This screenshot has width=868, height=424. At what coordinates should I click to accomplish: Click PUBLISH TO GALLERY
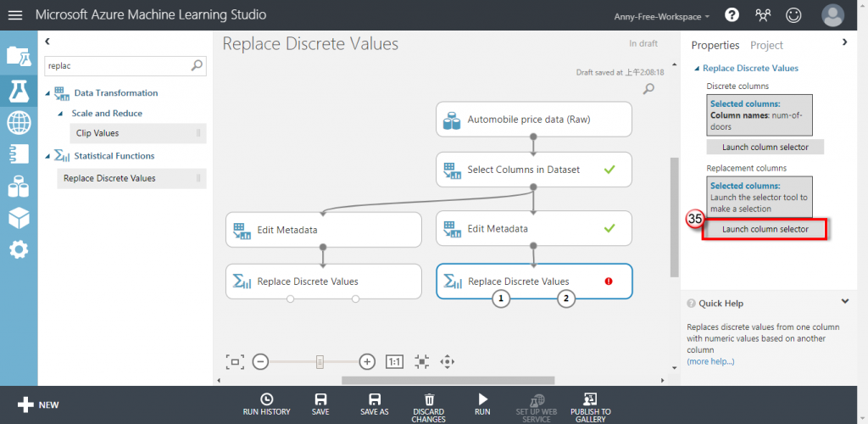click(x=591, y=408)
